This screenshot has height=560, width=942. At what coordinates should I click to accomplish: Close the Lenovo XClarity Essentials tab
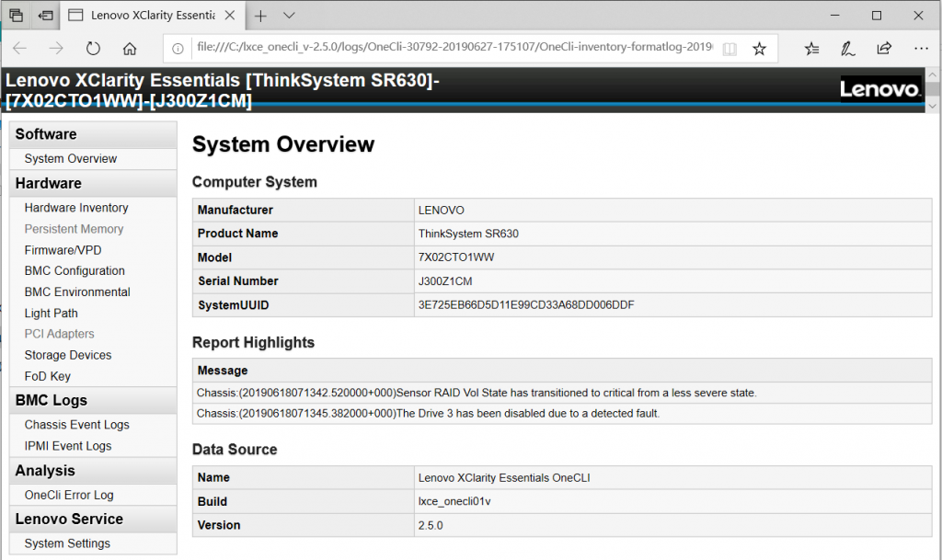(x=229, y=16)
